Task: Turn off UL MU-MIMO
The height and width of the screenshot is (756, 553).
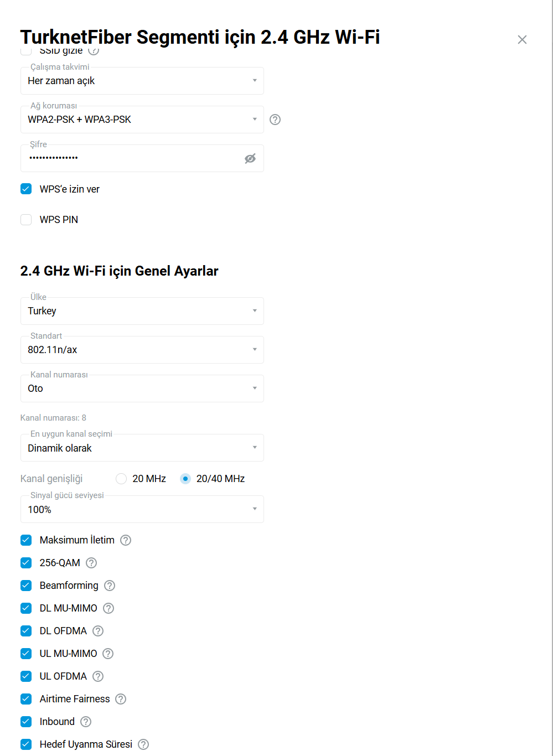Action: 26,654
